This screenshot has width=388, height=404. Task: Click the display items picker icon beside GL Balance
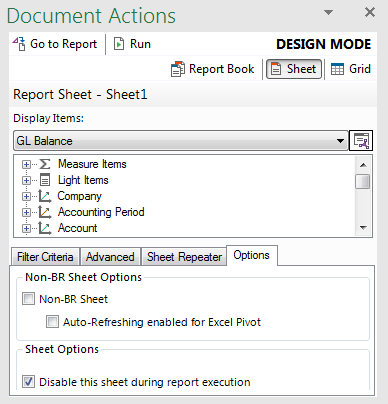point(361,141)
